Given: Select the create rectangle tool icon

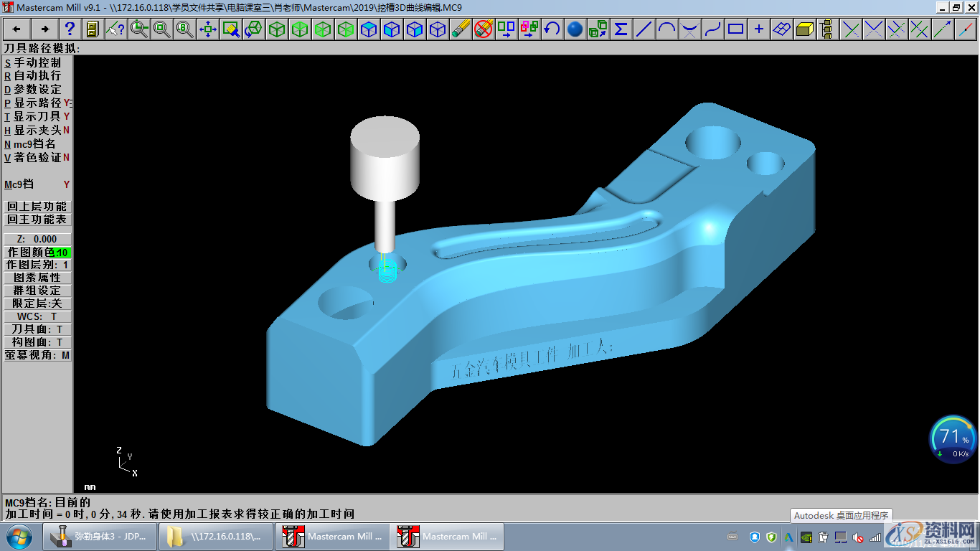Looking at the screenshot, I should [735, 29].
